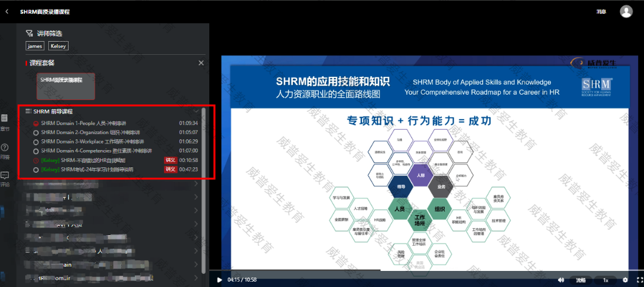Select radio for SHRM Domain 2-Organization lesson

click(36, 133)
